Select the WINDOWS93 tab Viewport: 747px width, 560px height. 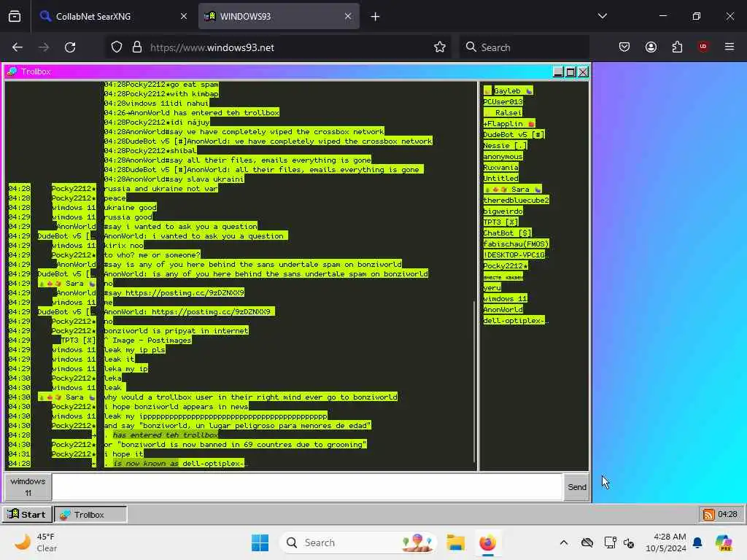(x=279, y=16)
